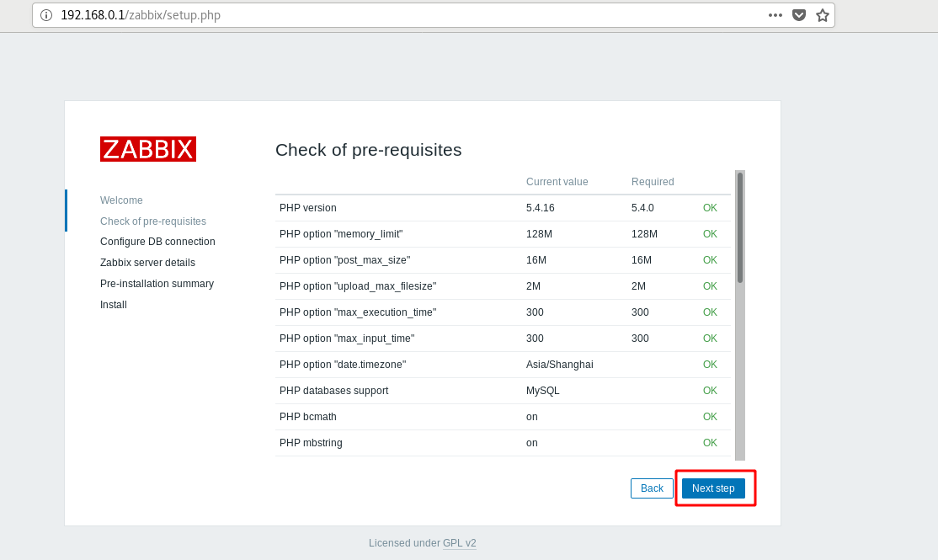Click PHP option "max_input_time" label

tap(347, 338)
